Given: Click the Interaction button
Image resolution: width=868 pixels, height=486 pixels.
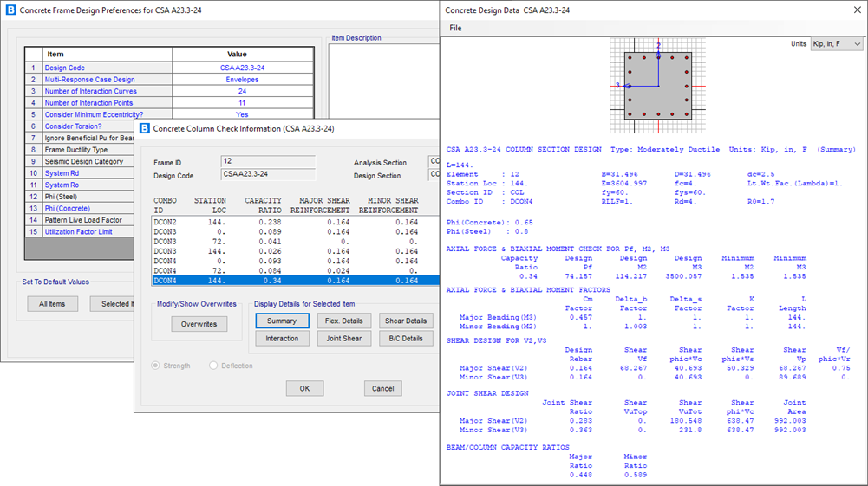Looking at the screenshot, I should click(282, 339).
